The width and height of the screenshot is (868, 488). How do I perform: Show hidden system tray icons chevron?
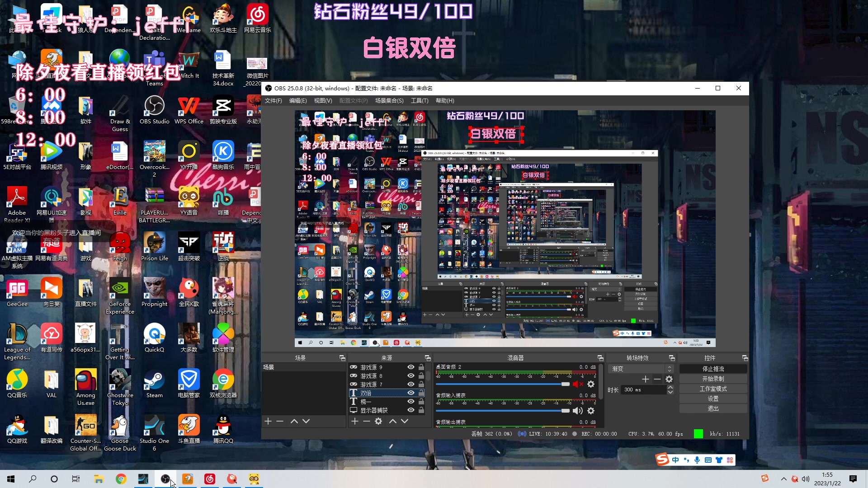tap(783, 479)
